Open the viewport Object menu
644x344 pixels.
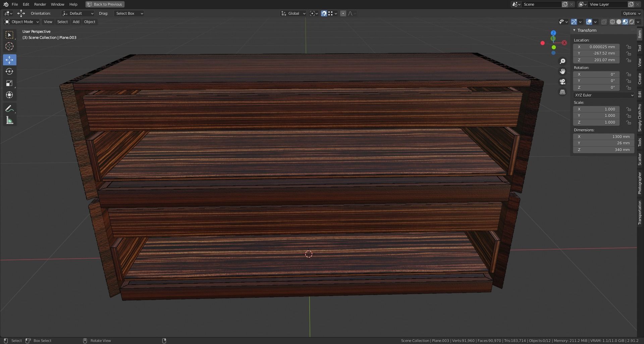point(90,22)
